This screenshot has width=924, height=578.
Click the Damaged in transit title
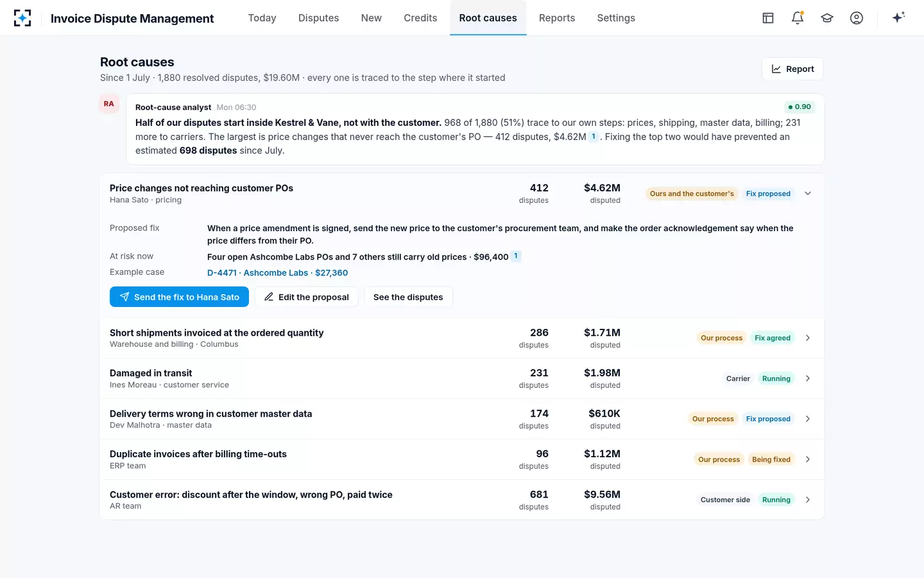point(151,373)
